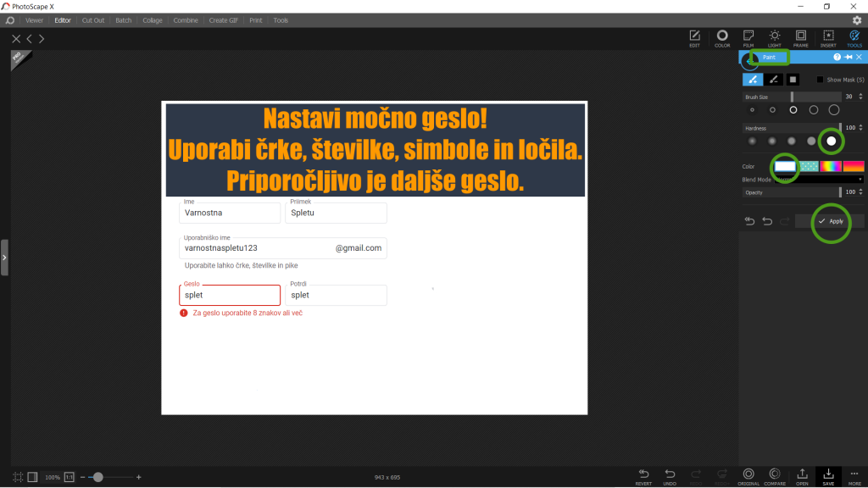The width and height of the screenshot is (868, 488).
Task: Click the bottom UNDO button
Action: click(670, 477)
